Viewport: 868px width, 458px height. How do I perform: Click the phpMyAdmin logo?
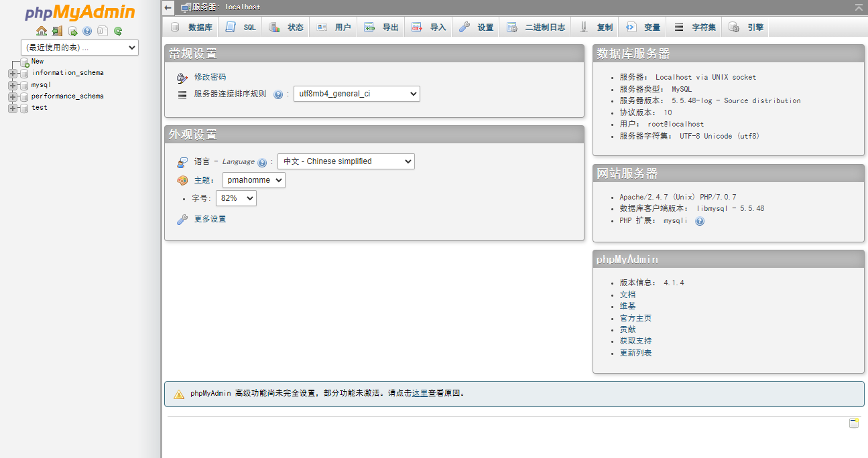point(80,13)
